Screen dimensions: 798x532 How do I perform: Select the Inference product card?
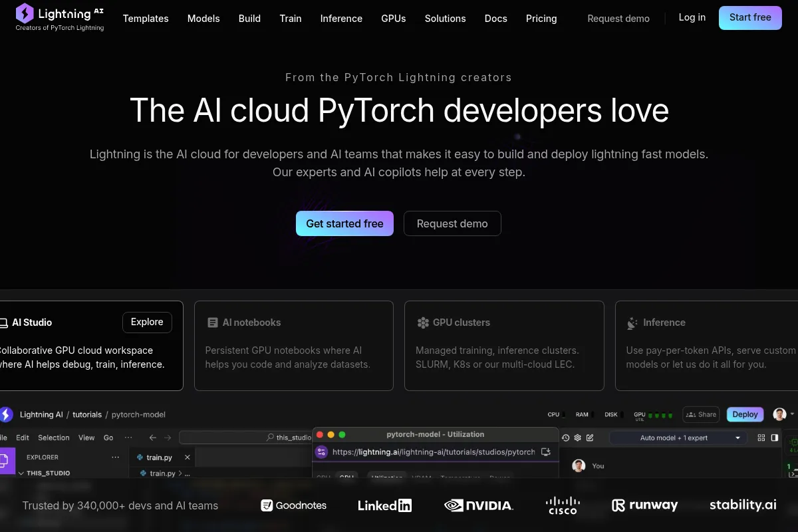click(x=706, y=345)
